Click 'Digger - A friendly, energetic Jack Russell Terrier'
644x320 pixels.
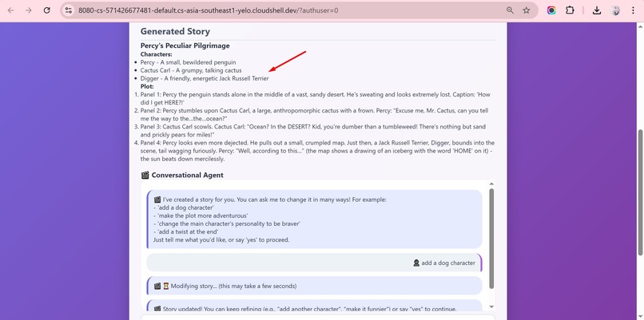pos(205,78)
